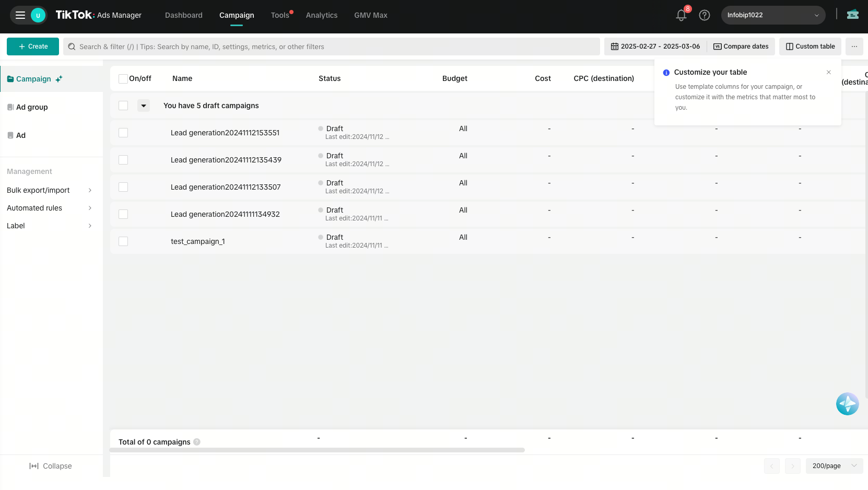
Task: Open campaign Lead generation20241112135439
Action: [x=226, y=160]
